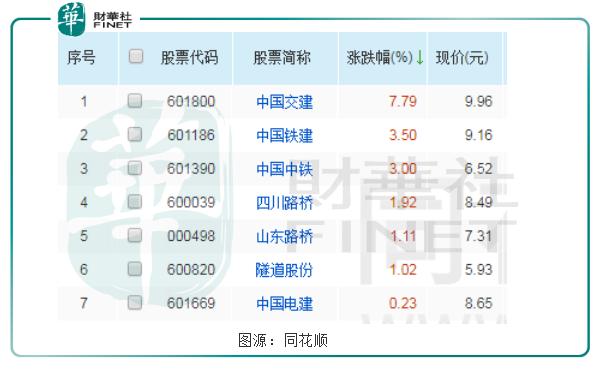Toggle the select-all checkbox in header

136,56
